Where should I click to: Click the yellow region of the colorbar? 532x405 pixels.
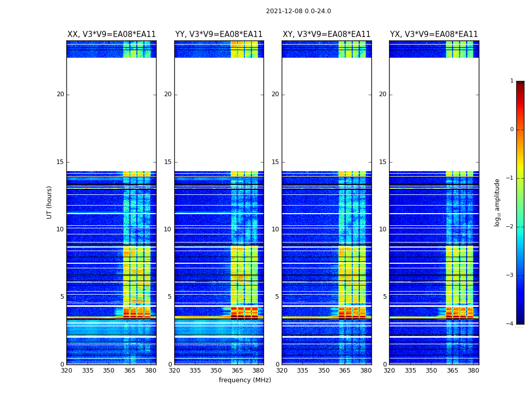(520, 166)
